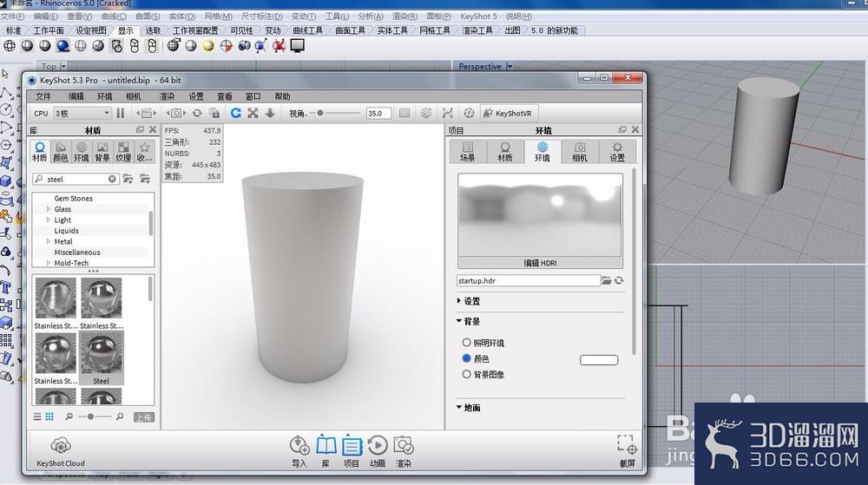The width and height of the screenshot is (868, 485).
Task: Click the KeyShotVR button
Action: (508, 113)
